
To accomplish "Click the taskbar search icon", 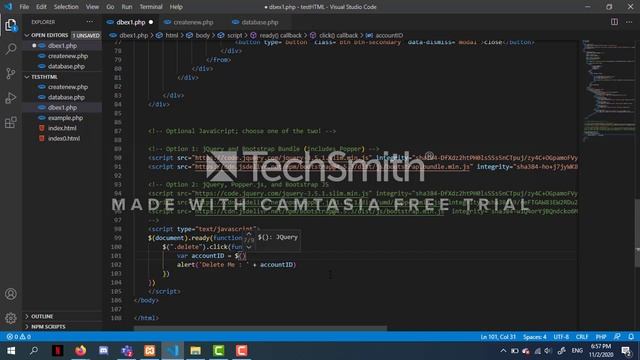I will click(x=34, y=351).
